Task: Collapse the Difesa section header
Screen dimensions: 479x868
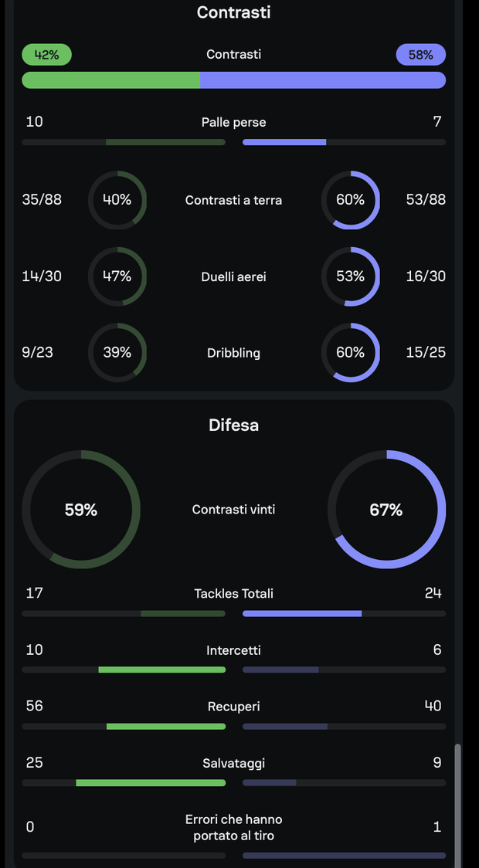Action: (233, 425)
